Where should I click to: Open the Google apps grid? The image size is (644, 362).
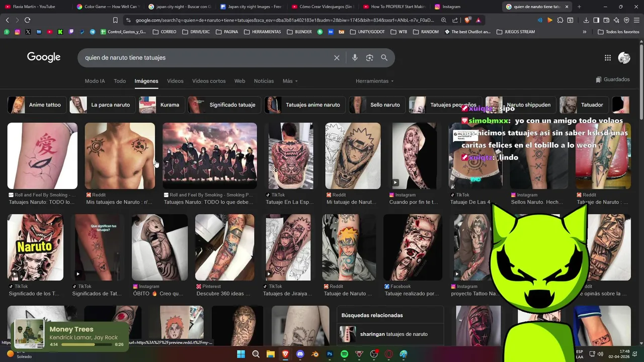[608, 58]
